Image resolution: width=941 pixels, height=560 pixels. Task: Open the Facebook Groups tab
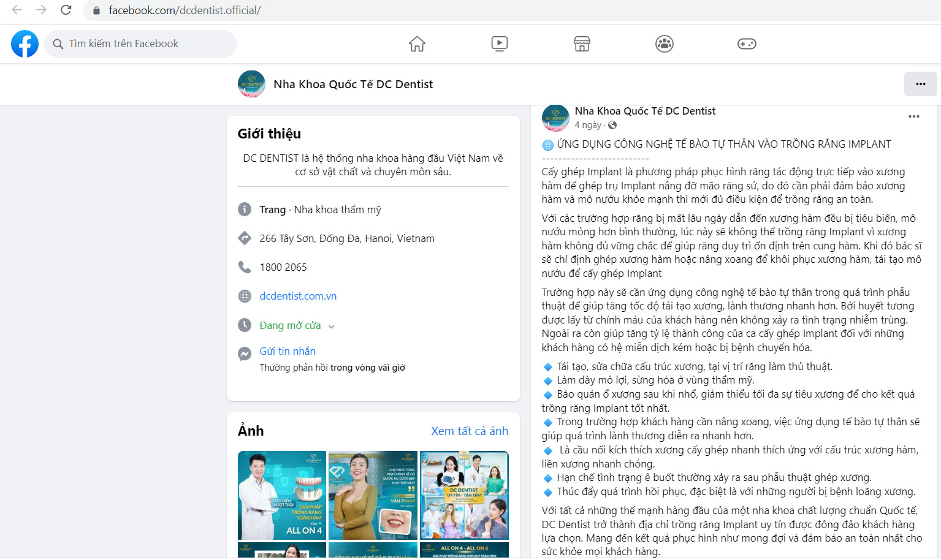click(x=665, y=44)
